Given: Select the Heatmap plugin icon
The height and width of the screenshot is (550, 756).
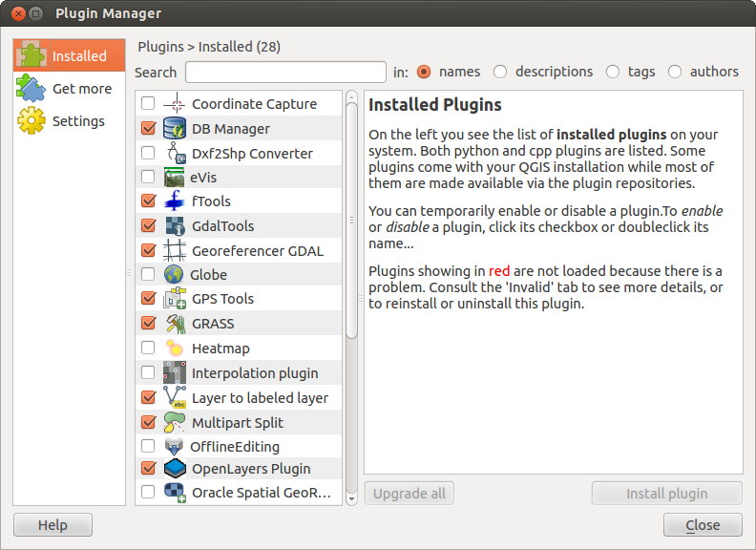Looking at the screenshot, I should point(175,349).
